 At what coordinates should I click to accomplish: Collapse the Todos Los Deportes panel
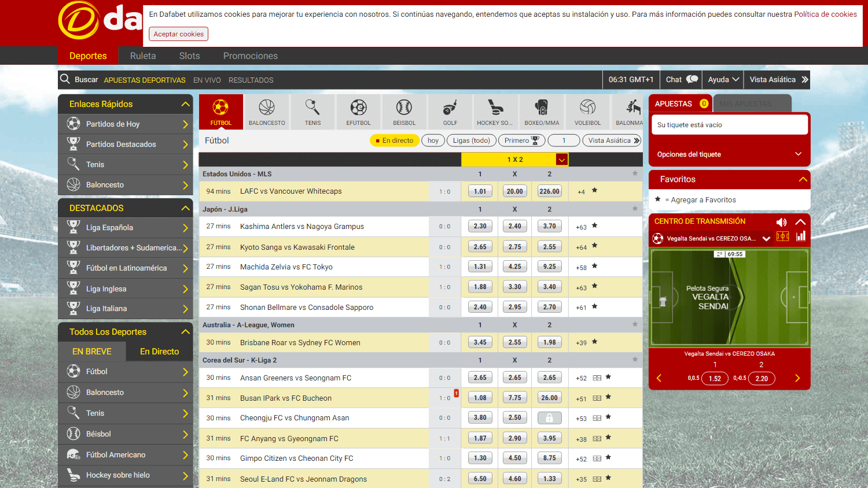point(185,332)
